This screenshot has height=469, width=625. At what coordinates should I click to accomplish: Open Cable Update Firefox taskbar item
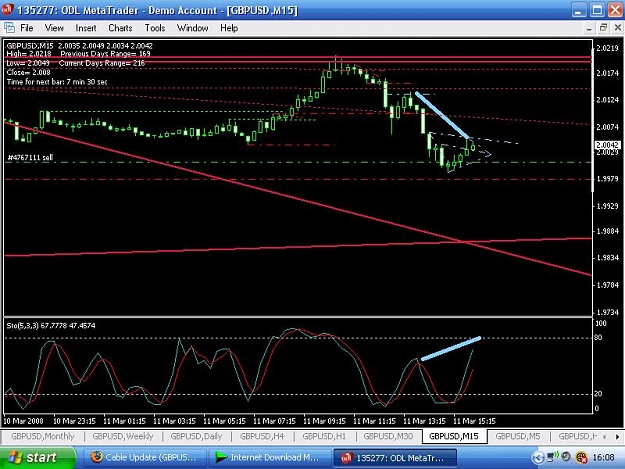click(x=145, y=457)
